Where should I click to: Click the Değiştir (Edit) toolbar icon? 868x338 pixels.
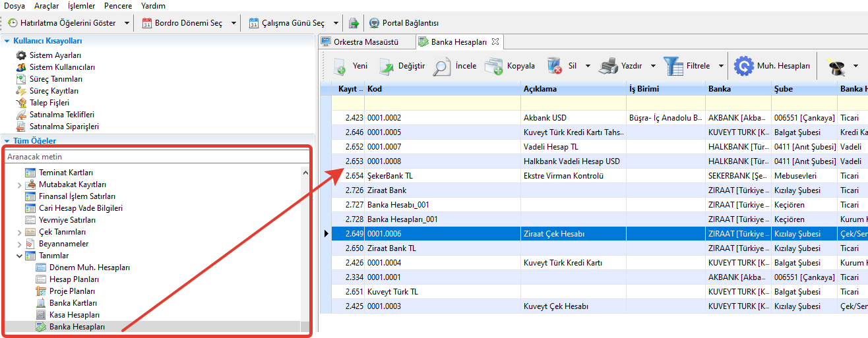pyautogui.click(x=385, y=66)
